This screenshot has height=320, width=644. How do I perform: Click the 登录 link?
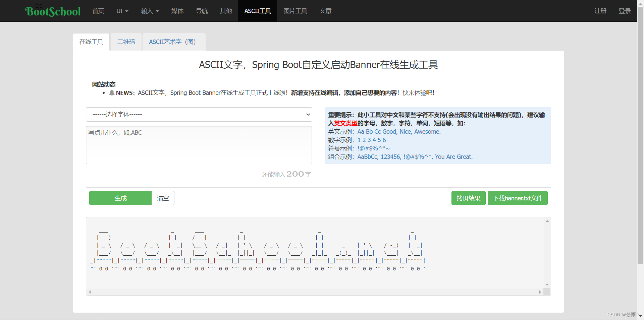pyautogui.click(x=625, y=11)
